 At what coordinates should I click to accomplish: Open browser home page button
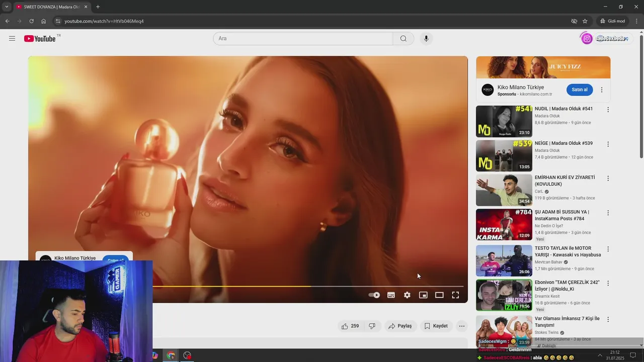click(43, 21)
